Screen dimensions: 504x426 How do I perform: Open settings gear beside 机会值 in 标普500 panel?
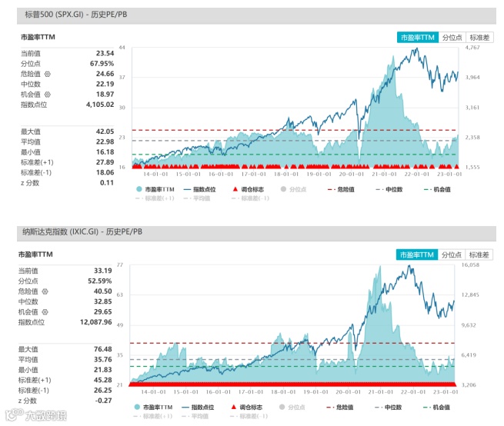(x=48, y=95)
